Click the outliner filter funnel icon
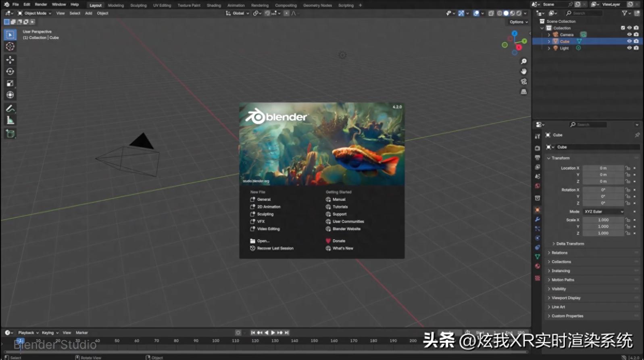This screenshot has height=360, width=644. (625, 13)
